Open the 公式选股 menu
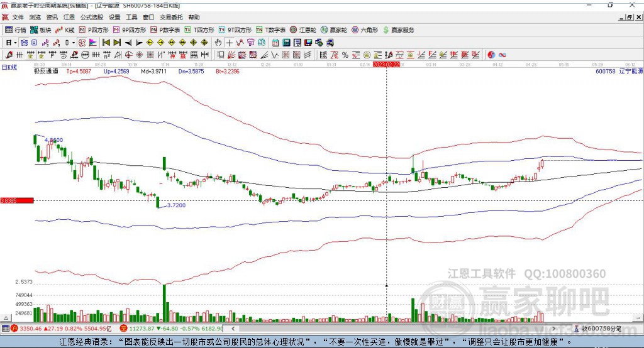The image size is (644, 348). coord(92,17)
